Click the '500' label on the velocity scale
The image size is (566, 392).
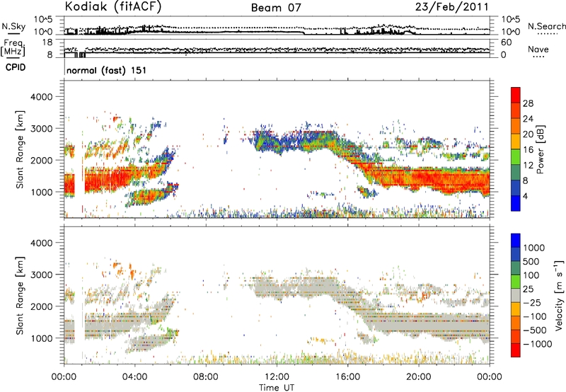coord(531,262)
